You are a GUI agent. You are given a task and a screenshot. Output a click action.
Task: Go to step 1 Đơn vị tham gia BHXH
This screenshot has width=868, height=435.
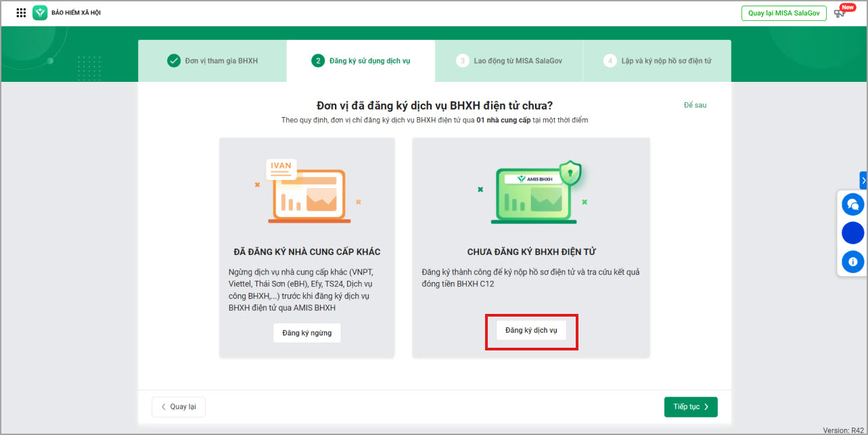pyautogui.click(x=212, y=61)
